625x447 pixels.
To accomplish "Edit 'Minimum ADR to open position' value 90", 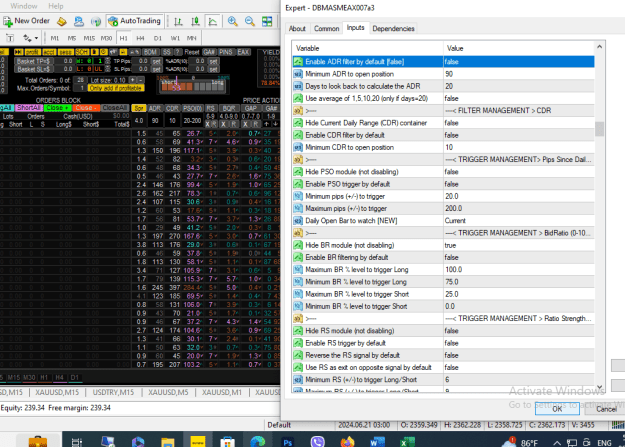I will [519, 74].
